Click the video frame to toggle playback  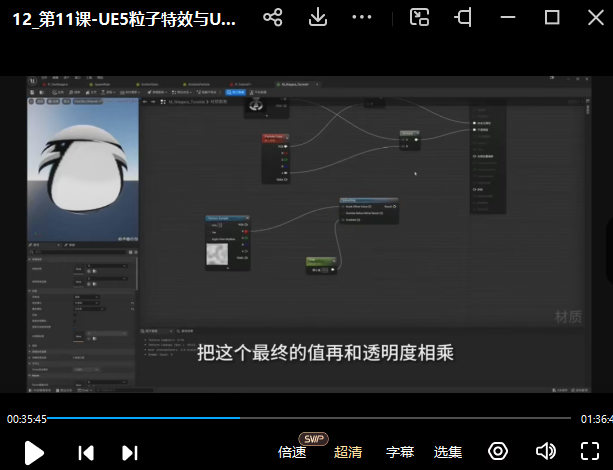(306, 230)
